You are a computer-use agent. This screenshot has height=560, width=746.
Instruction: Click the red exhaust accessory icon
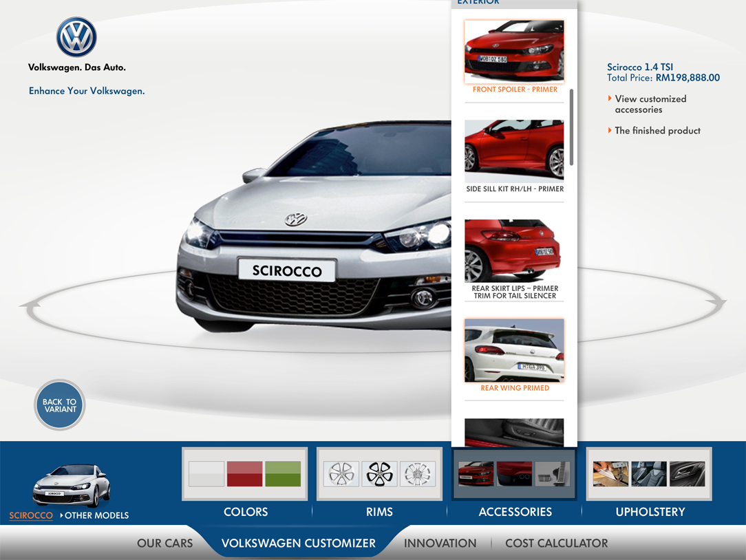coord(514,473)
